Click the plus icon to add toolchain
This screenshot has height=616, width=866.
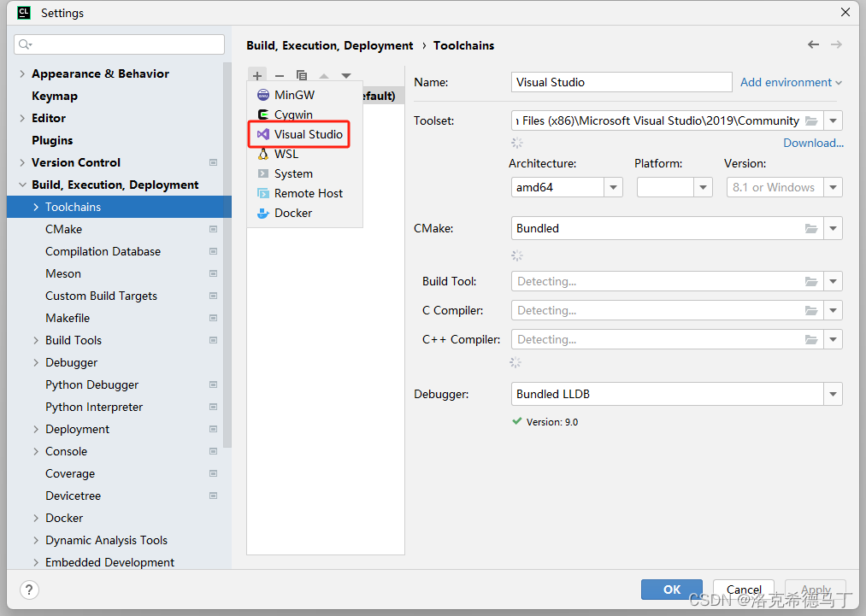pos(257,76)
